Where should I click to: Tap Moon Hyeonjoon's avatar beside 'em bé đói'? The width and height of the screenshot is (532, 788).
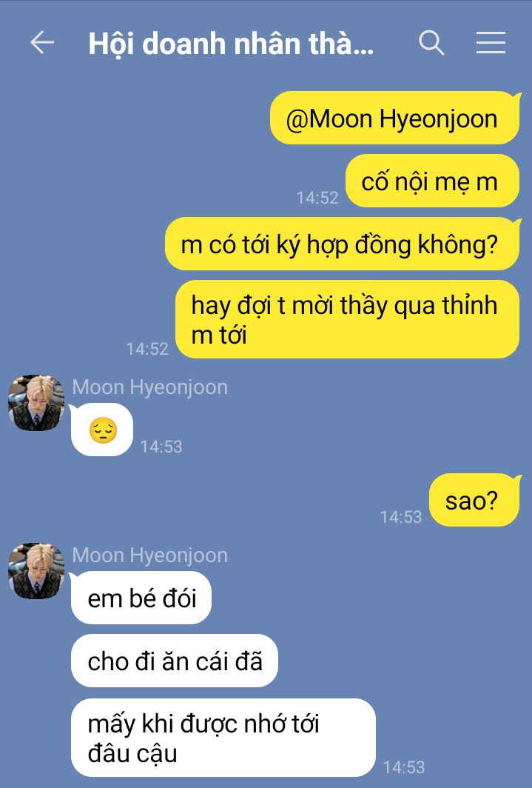coord(36,571)
